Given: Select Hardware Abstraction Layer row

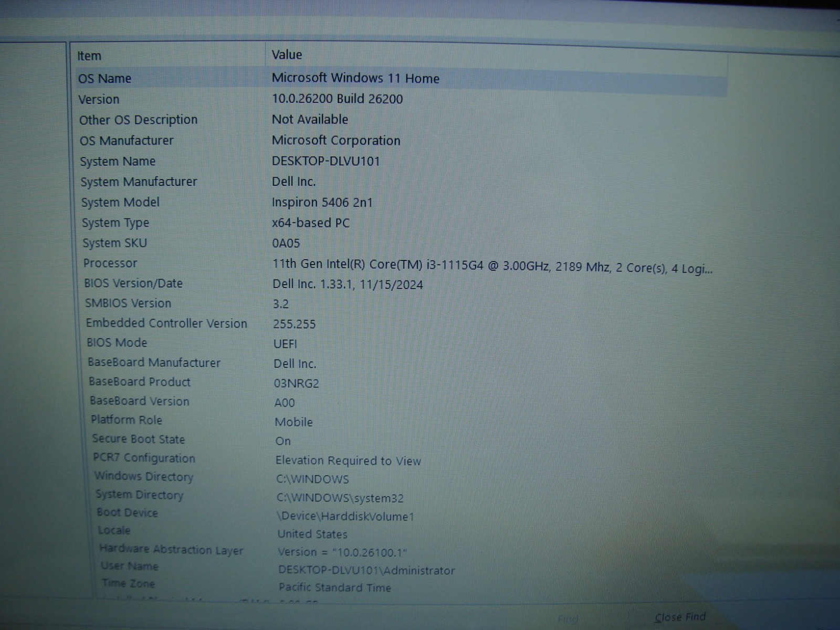Looking at the screenshot, I should point(171,550).
